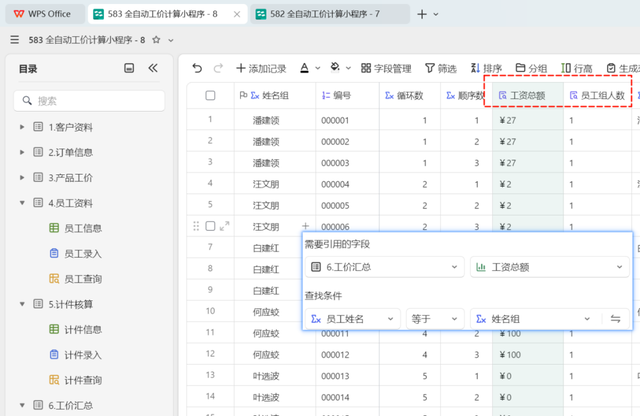Open the 姓名组 match field dropdown
This screenshot has width=640, height=416.
(x=535, y=319)
